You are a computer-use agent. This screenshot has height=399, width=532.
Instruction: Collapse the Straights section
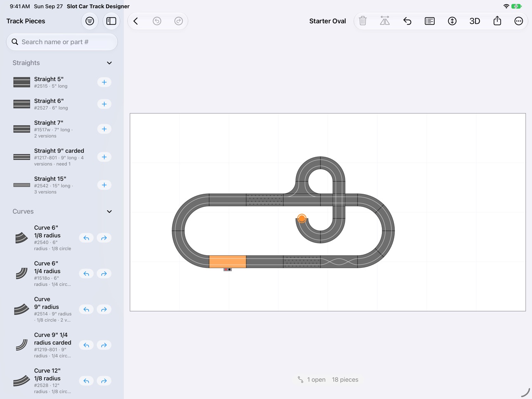(x=109, y=63)
